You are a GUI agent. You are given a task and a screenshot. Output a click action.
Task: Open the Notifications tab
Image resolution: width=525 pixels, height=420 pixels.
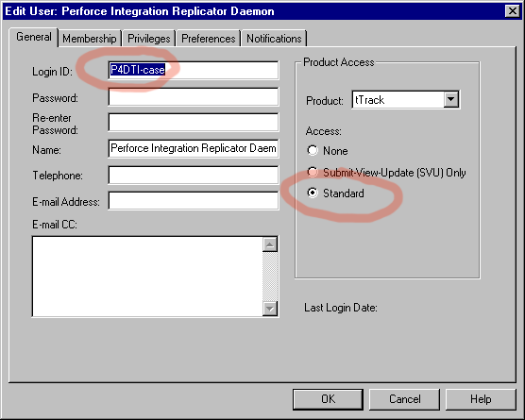coord(274,39)
